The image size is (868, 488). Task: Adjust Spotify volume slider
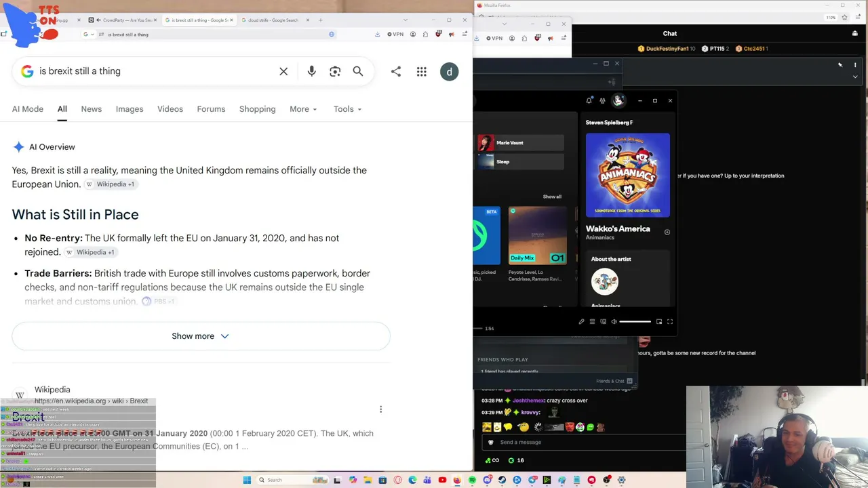coord(635,322)
